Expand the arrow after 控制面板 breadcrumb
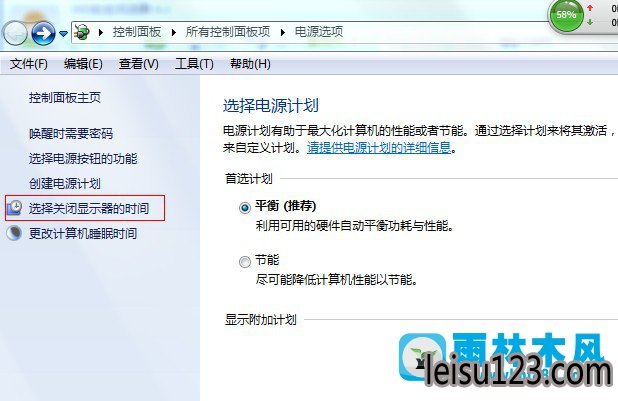Image resolution: width=618 pixels, height=401 pixels. coord(173,32)
